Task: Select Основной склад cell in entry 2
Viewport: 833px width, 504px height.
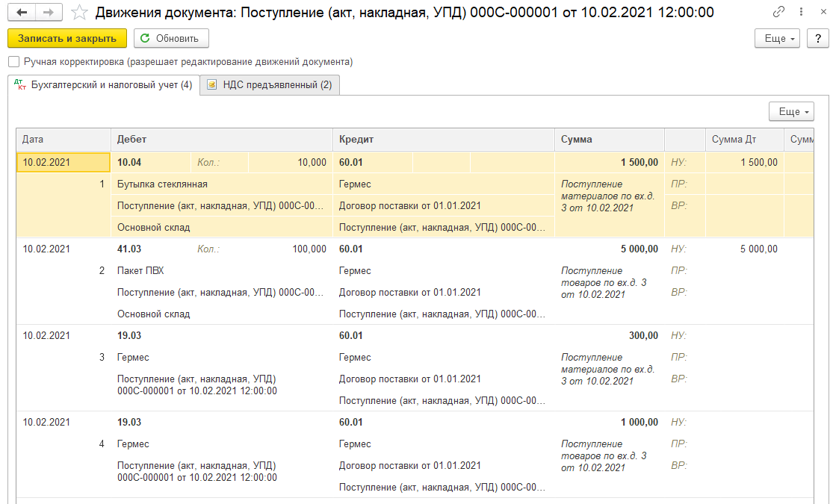Action: click(x=222, y=314)
